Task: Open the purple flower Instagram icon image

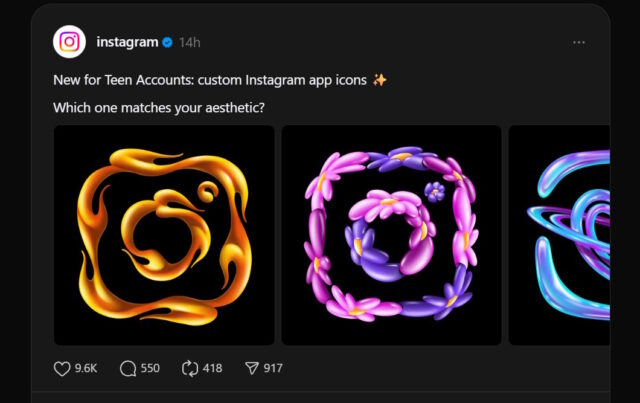Action: pyautogui.click(x=391, y=235)
